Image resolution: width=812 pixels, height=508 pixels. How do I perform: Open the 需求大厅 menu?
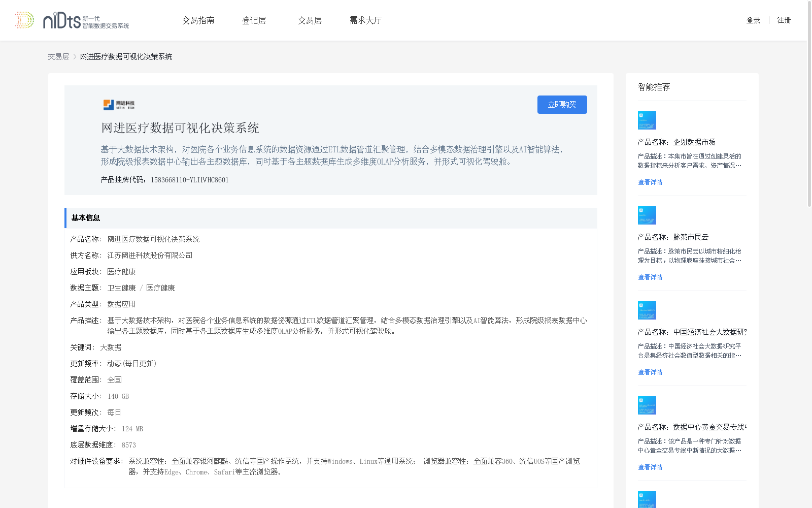click(x=365, y=20)
